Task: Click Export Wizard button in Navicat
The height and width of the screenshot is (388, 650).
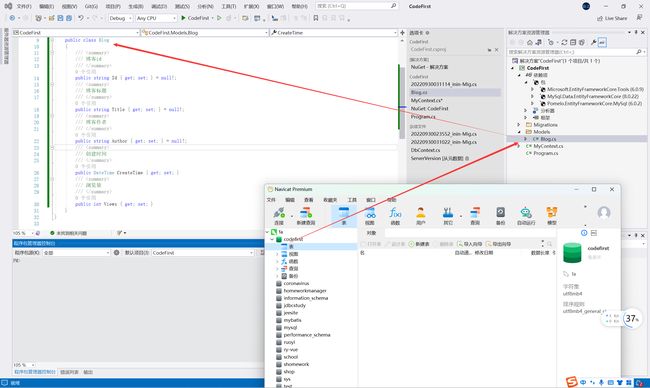Action: coord(498,244)
